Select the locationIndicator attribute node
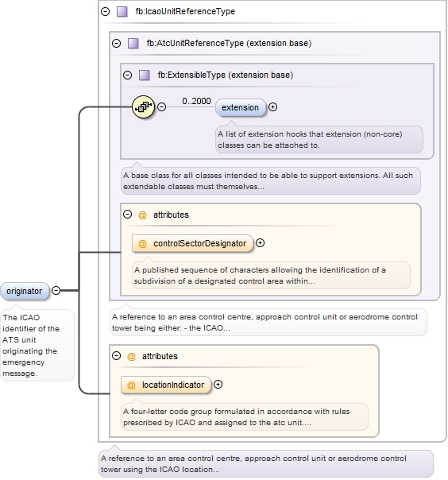 pos(166,385)
